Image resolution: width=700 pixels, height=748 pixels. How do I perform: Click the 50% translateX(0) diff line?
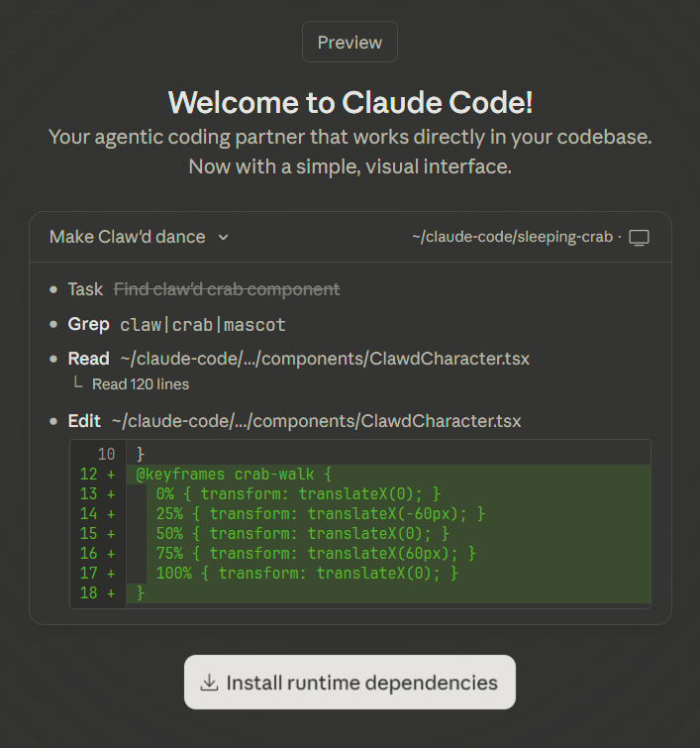click(389, 533)
